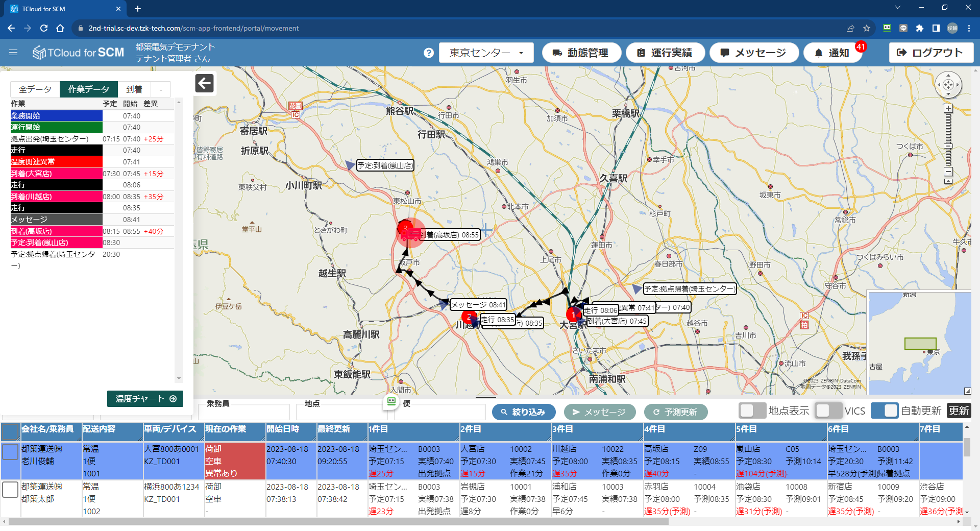Screen dimensions: 980x531
Task: Click the 現在の作業 column header
Action: (234, 432)
